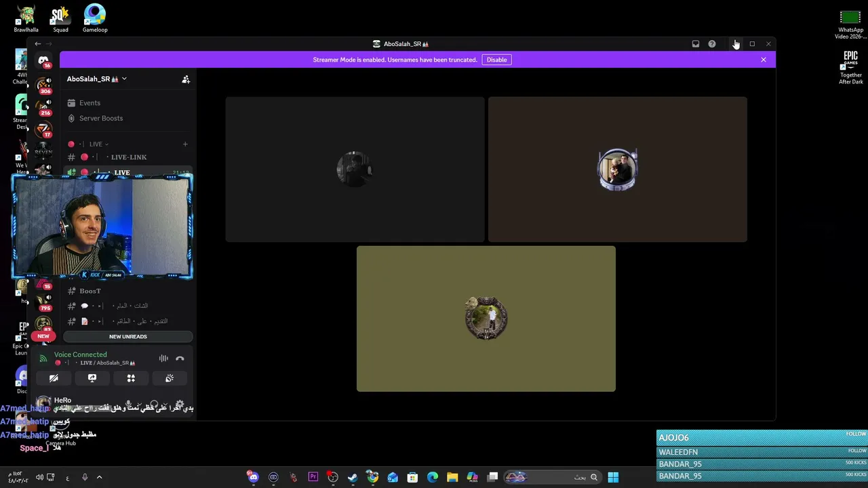Open Squad desktop shortcut
Image resolution: width=868 pixels, height=488 pixels.
point(60,18)
